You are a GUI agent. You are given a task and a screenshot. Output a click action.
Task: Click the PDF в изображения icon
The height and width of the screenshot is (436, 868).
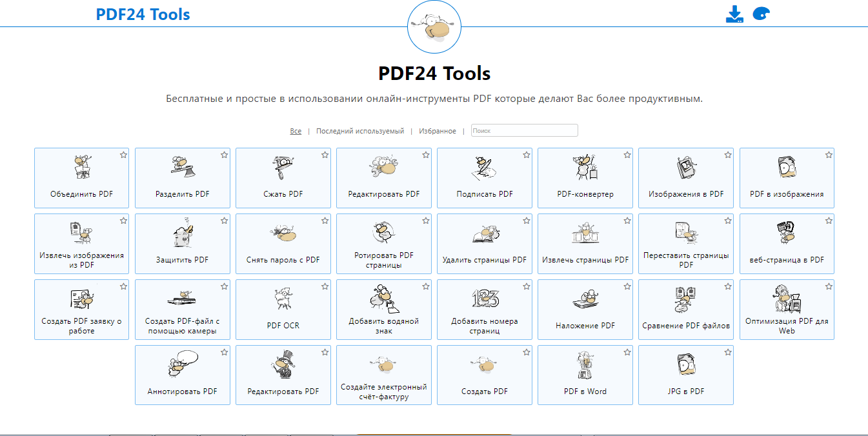pyautogui.click(x=787, y=168)
